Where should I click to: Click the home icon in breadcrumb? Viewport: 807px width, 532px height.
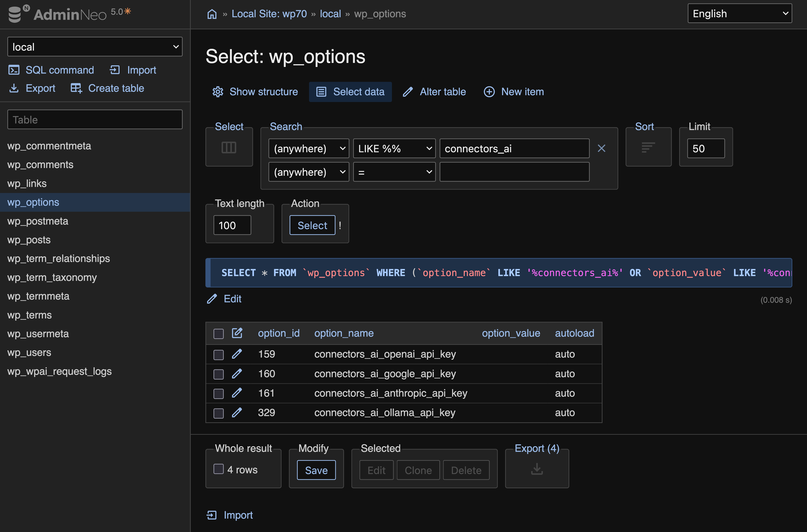(x=212, y=14)
